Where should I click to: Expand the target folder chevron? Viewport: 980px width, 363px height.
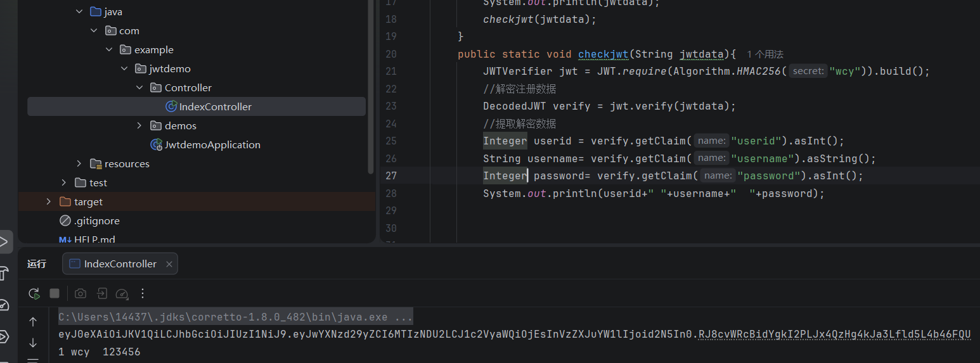(49, 201)
